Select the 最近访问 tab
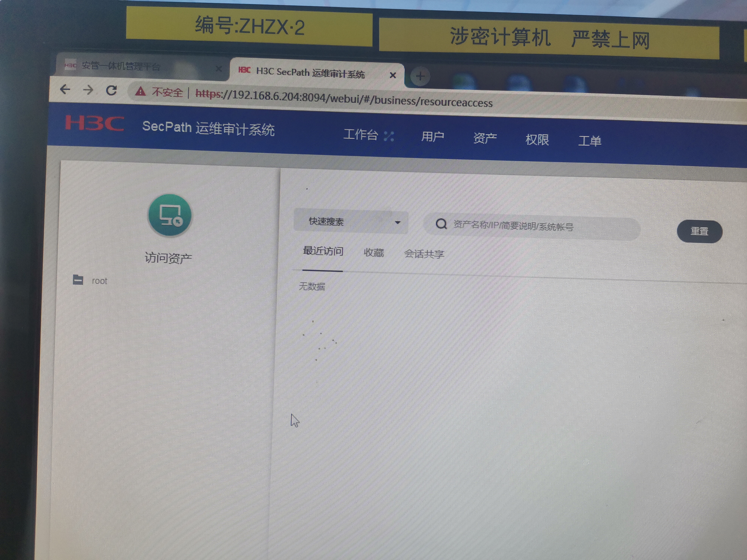Image resolution: width=747 pixels, height=560 pixels. (x=323, y=251)
